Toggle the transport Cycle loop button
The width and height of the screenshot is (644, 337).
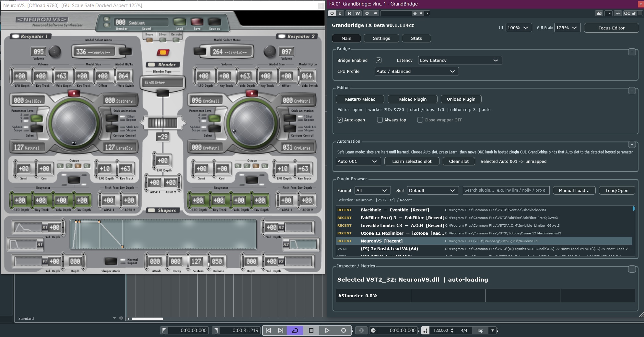coord(295,330)
